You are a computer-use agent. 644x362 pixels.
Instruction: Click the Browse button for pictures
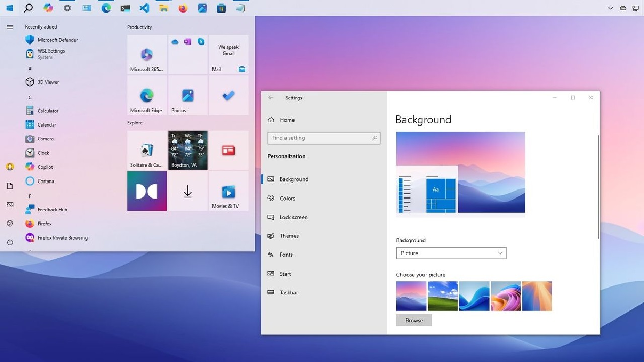click(x=414, y=320)
